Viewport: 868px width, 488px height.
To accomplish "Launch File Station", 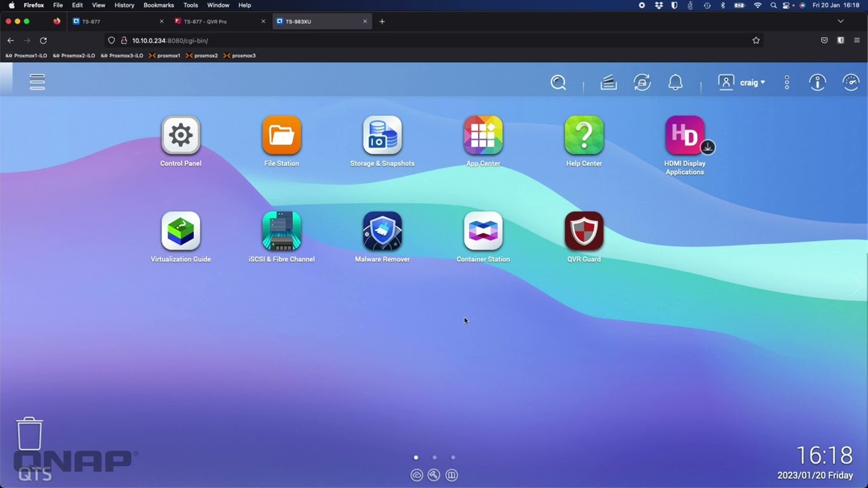I will 281,136.
